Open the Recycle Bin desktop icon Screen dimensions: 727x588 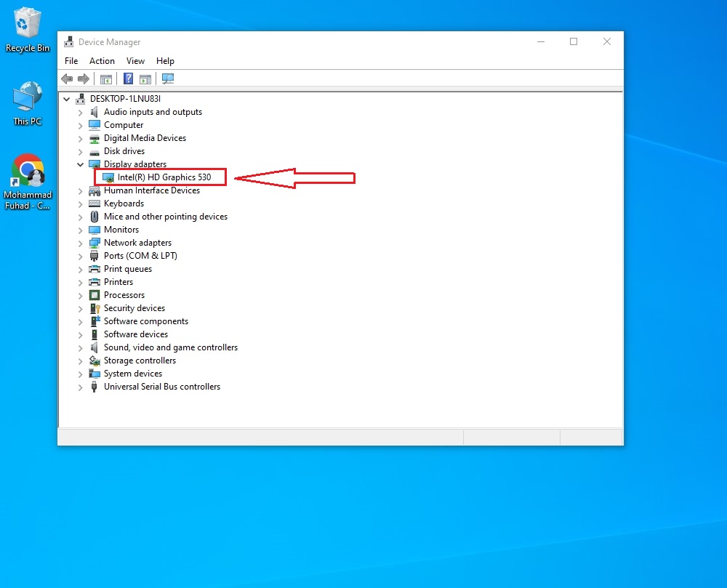28,29
